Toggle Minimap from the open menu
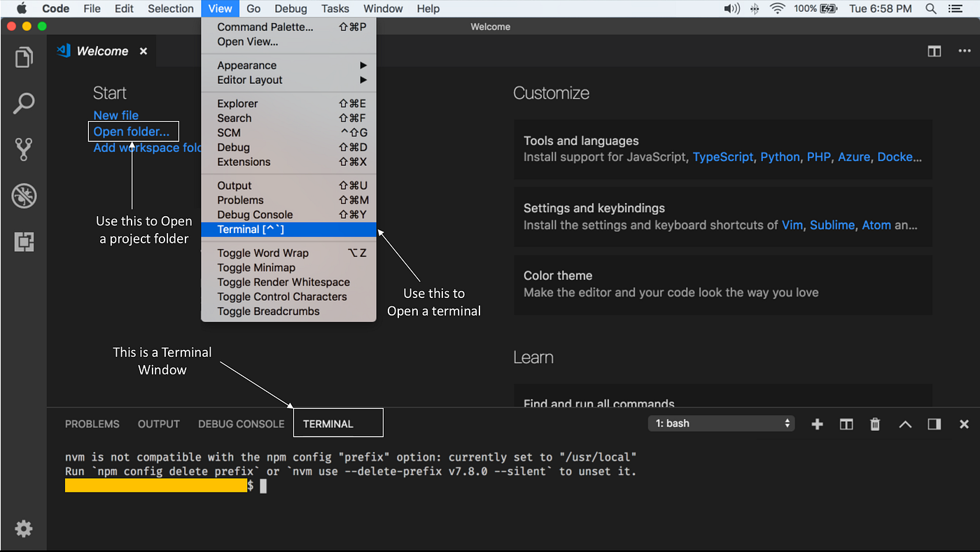The height and width of the screenshot is (552, 980). 257,267
